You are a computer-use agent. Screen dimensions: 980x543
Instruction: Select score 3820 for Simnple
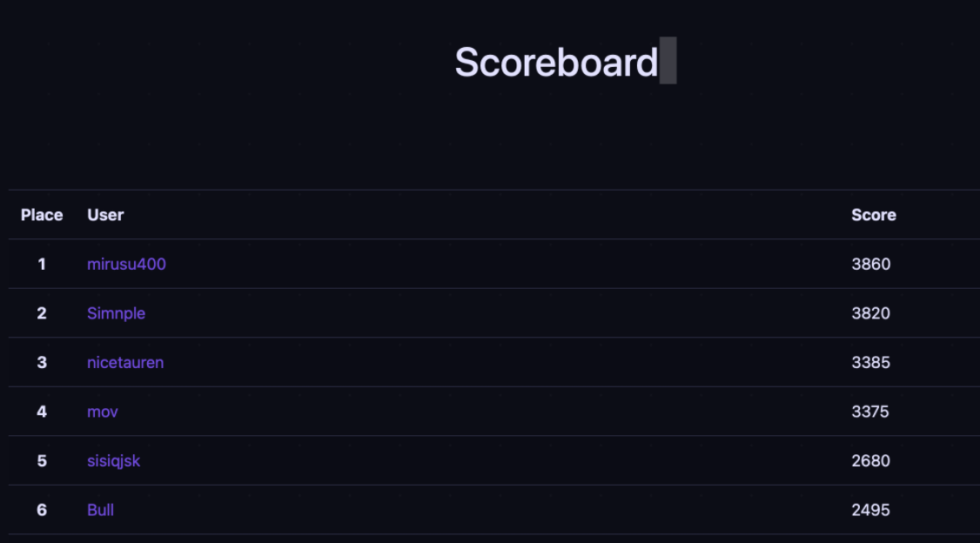click(871, 313)
